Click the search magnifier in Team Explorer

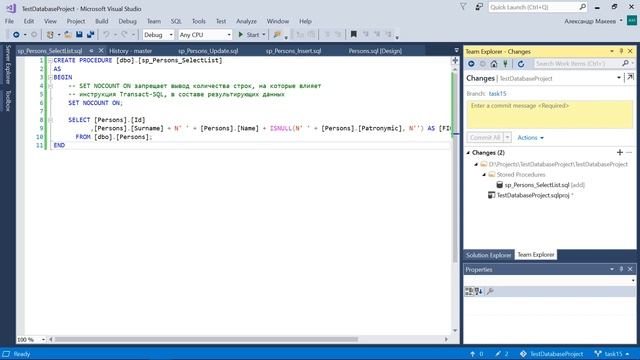coord(625,64)
